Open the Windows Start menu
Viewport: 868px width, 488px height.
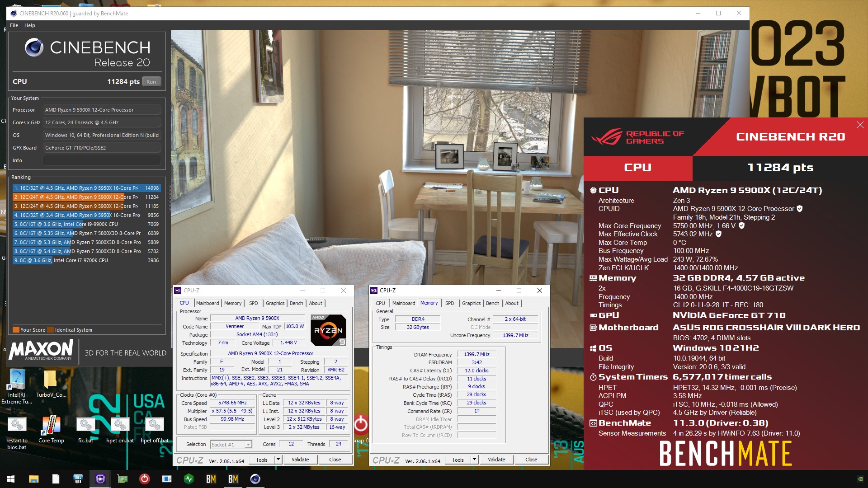[x=11, y=479]
